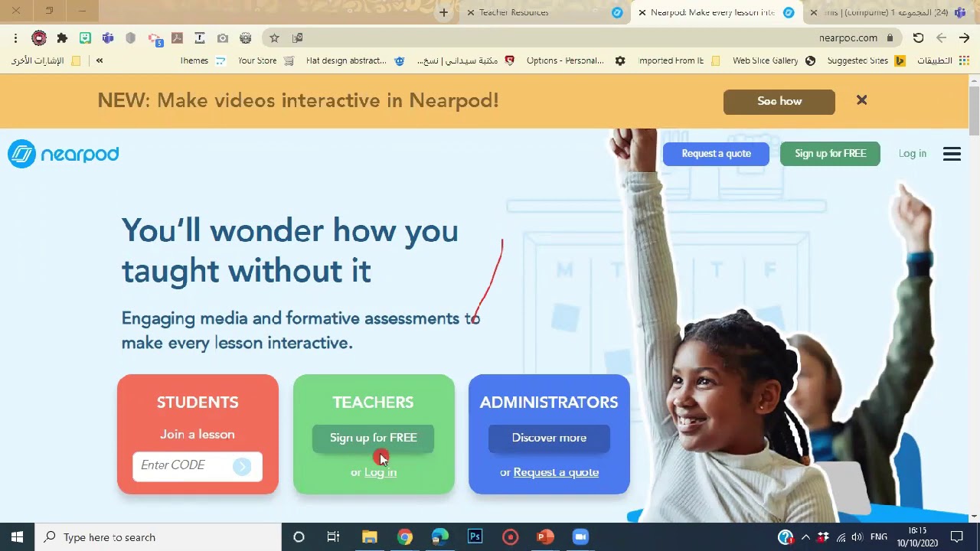Open Zoom from the taskbar

coord(580,537)
